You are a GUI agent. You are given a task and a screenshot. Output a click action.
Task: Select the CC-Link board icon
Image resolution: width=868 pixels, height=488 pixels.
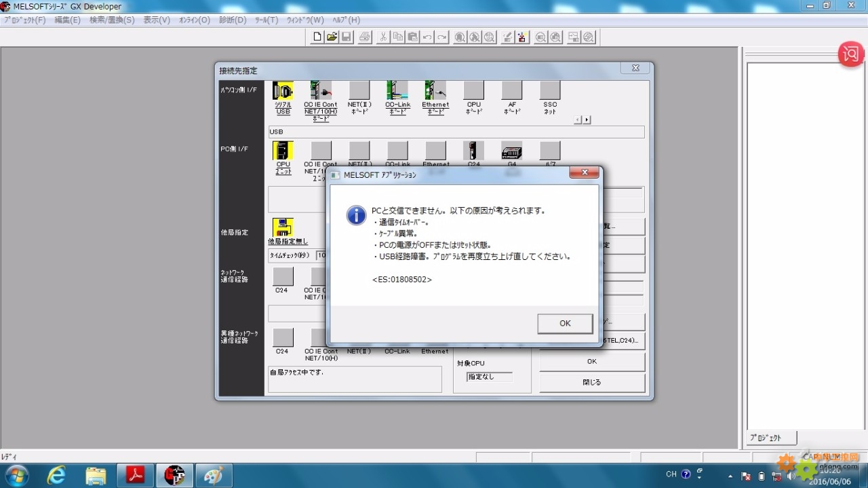[x=397, y=91]
